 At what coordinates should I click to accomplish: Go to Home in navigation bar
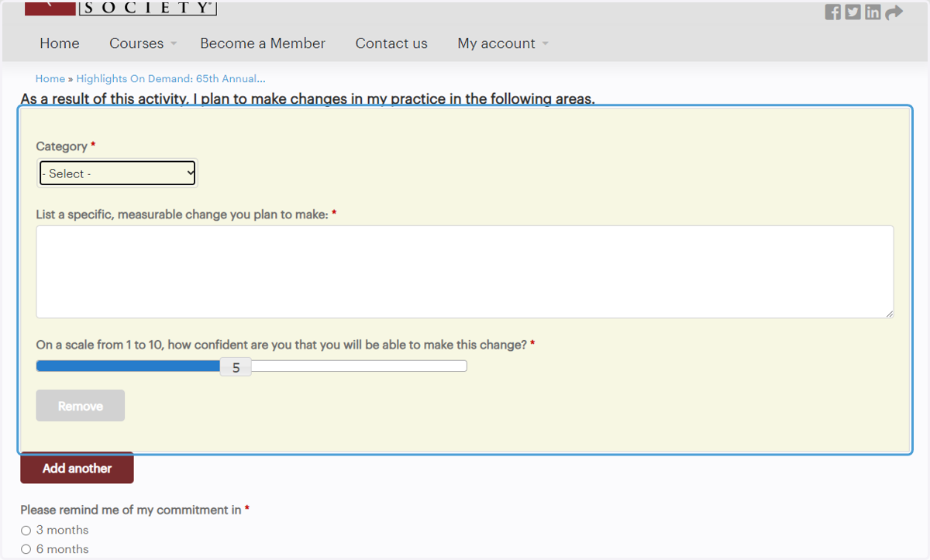pyautogui.click(x=60, y=43)
